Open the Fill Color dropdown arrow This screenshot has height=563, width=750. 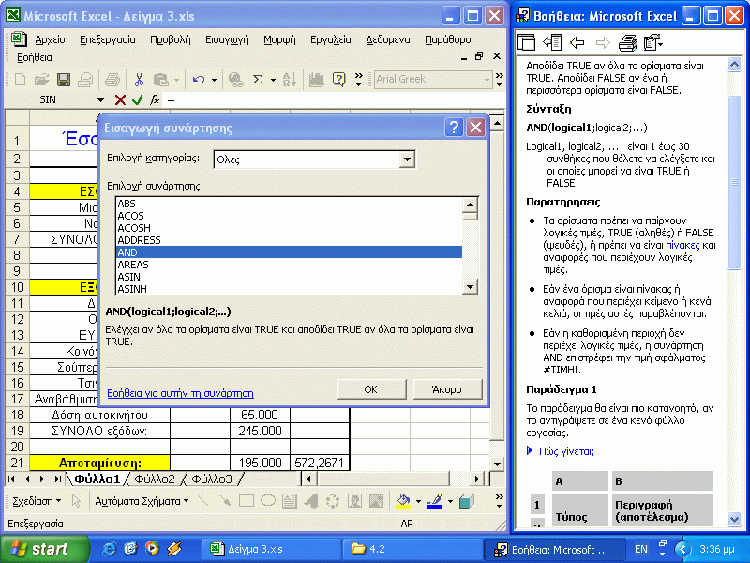pyautogui.click(x=418, y=501)
